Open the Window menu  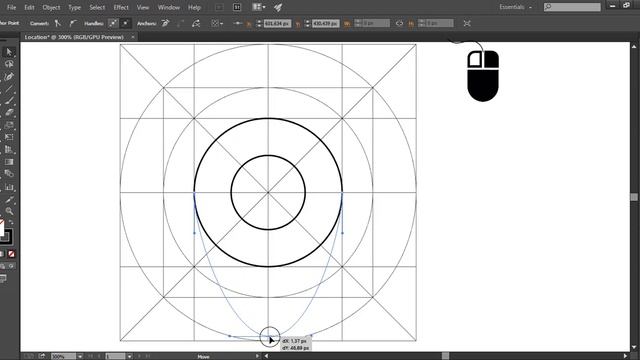point(169,7)
